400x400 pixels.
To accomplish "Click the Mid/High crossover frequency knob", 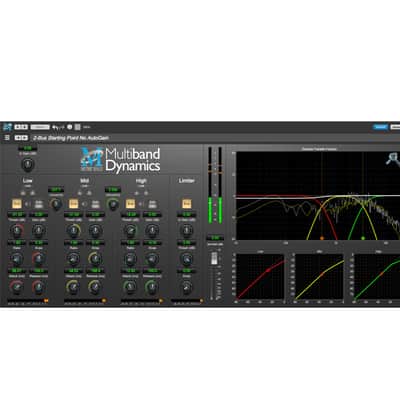I will tap(113, 204).
